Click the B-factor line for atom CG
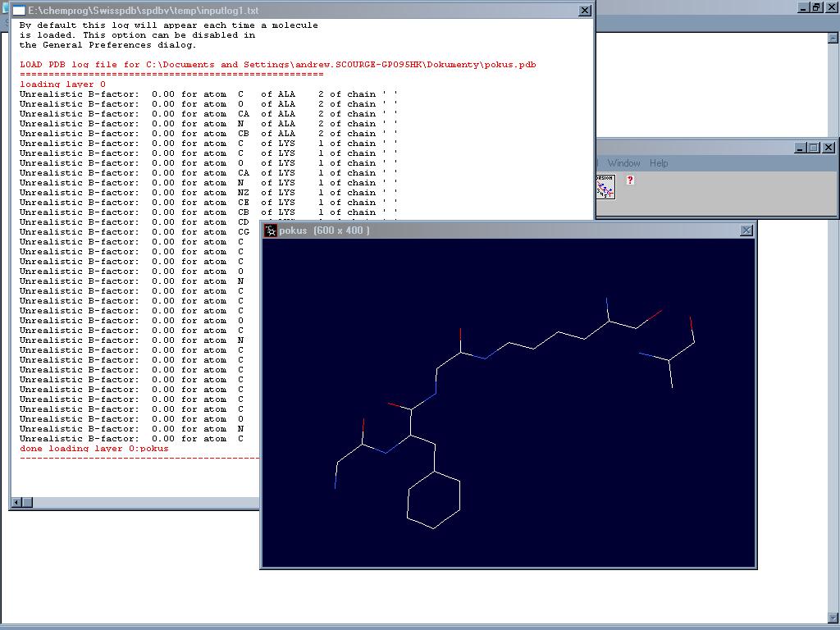840x630 pixels. click(139, 232)
